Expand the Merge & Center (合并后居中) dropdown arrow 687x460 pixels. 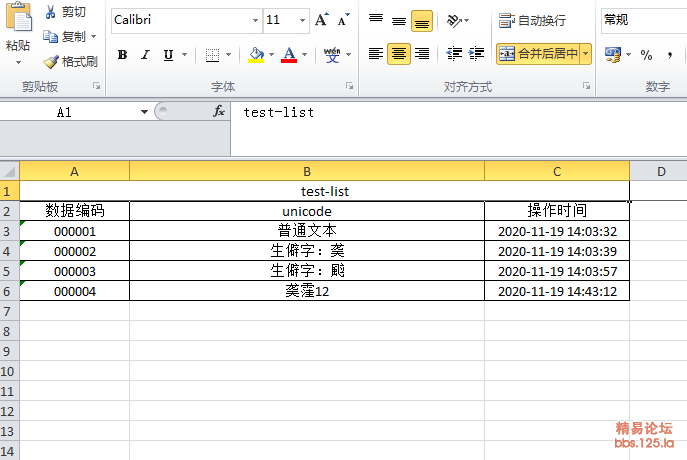(x=585, y=54)
